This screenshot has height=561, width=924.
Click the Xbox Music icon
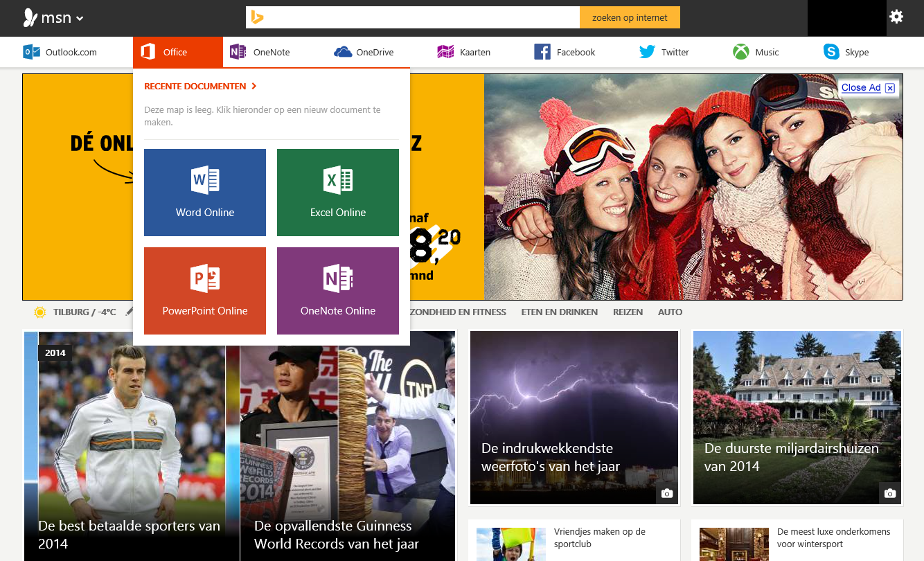click(x=741, y=52)
